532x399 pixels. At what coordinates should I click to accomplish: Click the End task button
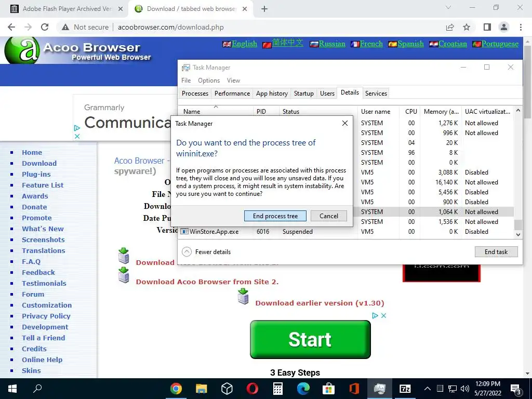click(x=496, y=252)
